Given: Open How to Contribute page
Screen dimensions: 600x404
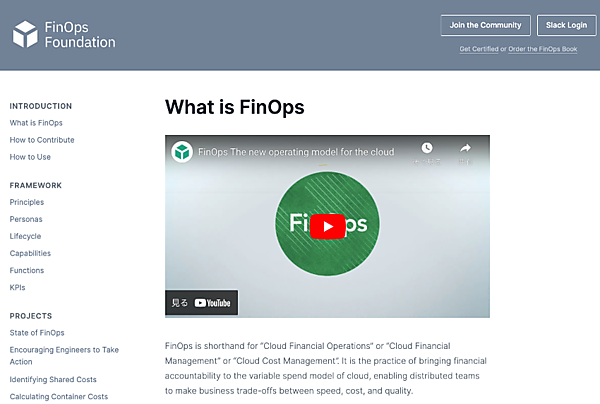Looking at the screenshot, I should (42, 140).
